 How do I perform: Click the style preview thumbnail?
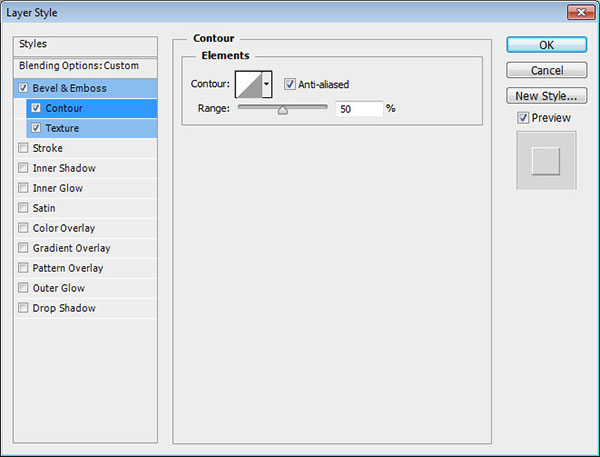pyautogui.click(x=546, y=159)
